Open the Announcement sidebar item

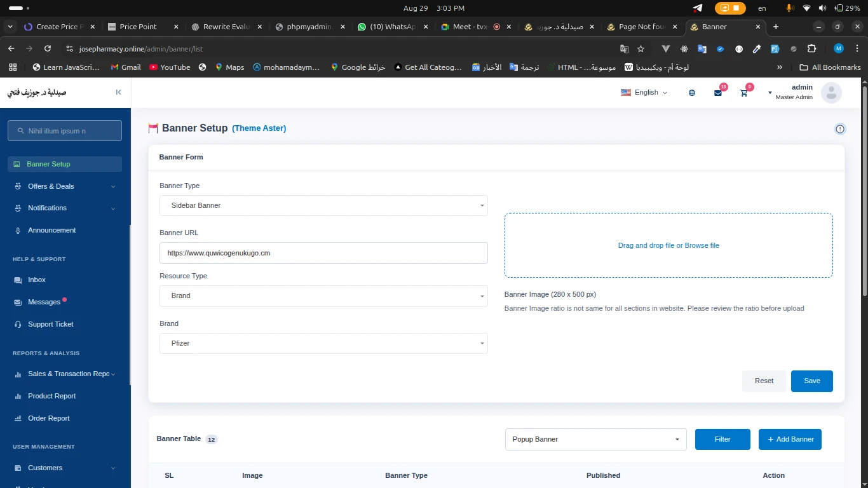(x=51, y=230)
